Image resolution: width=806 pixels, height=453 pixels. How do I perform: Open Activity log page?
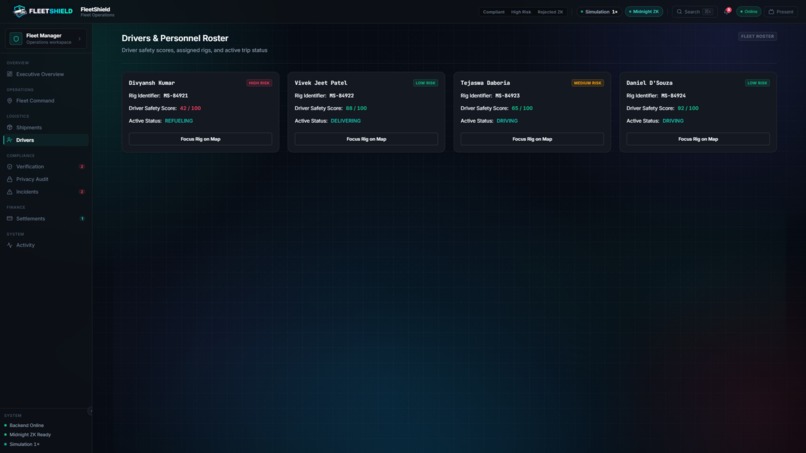click(x=46, y=245)
